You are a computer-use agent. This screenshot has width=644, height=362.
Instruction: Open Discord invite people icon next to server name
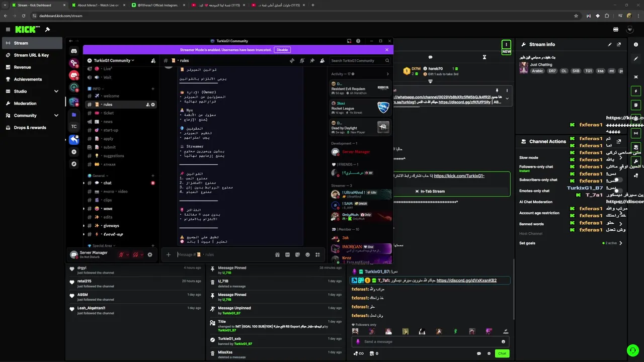coord(153,60)
